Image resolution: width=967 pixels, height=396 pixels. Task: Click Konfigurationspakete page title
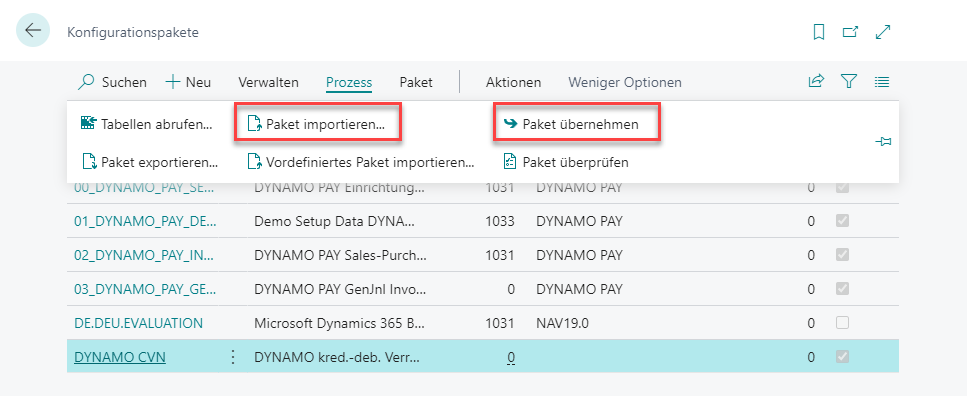(x=133, y=32)
